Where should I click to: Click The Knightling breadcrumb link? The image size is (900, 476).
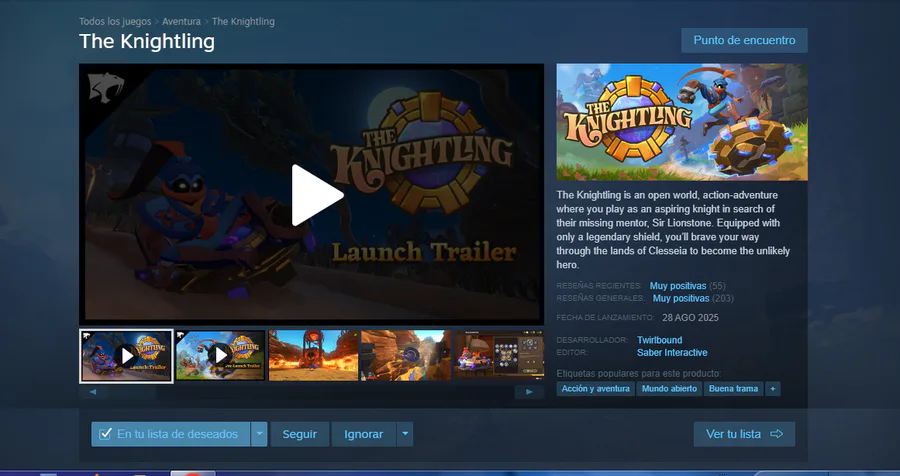243,21
